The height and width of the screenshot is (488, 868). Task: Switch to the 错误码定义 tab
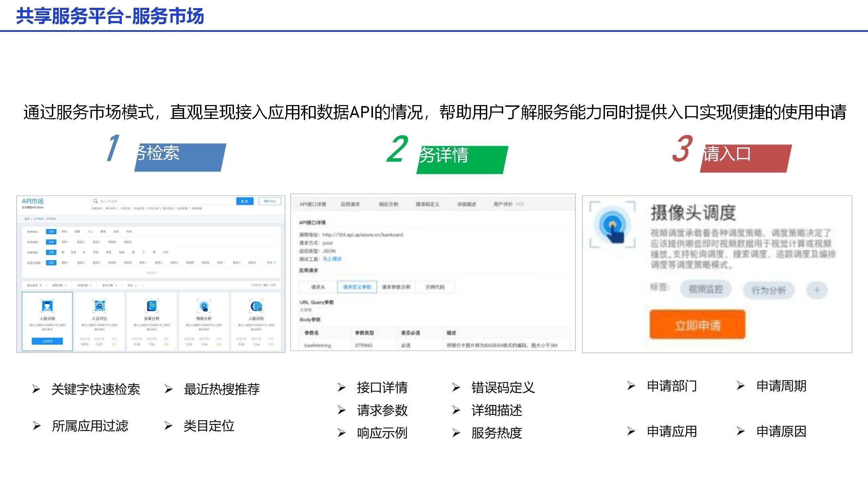pyautogui.click(x=427, y=204)
